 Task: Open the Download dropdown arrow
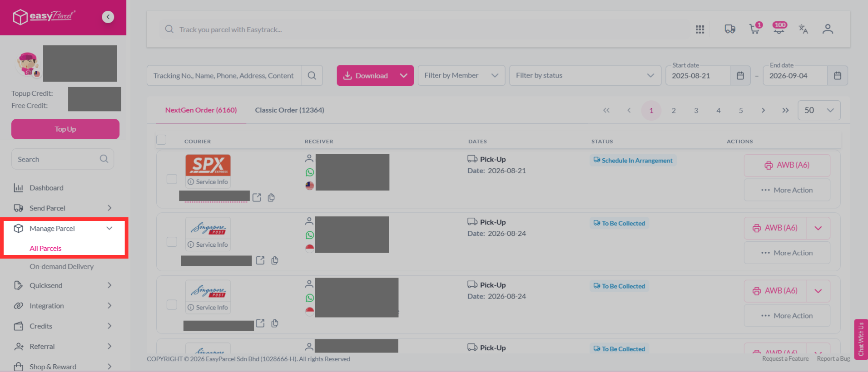pyautogui.click(x=404, y=76)
